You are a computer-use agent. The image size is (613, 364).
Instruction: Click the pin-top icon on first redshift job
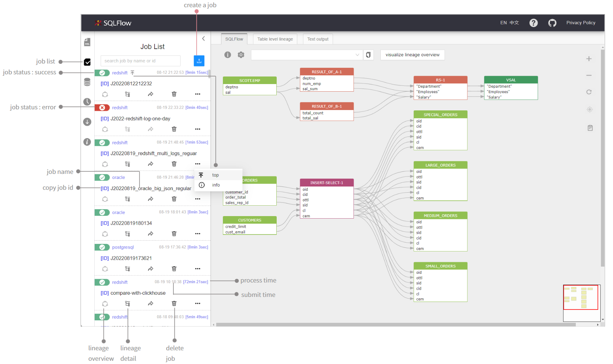[x=133, y=73]
